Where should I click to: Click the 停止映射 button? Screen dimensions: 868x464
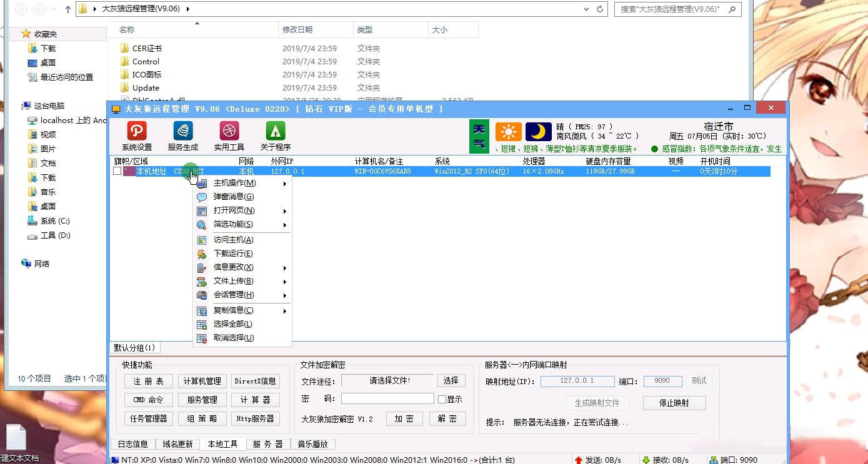click(674, 403)
